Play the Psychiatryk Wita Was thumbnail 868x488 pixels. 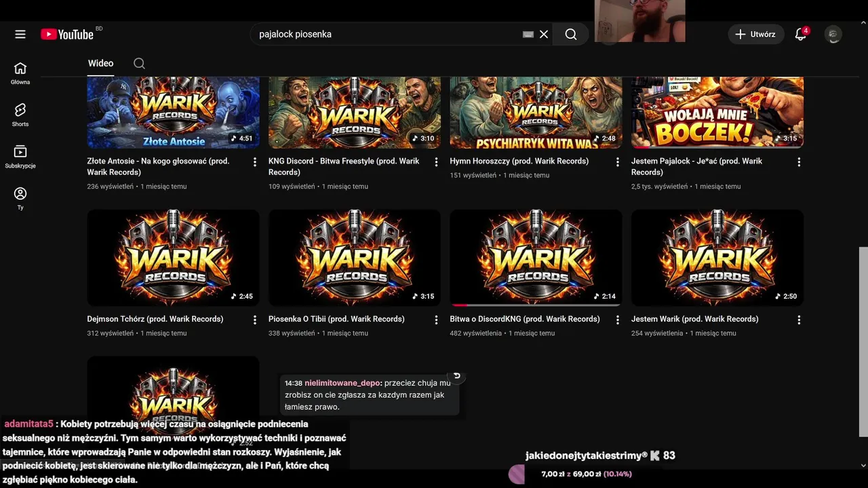536,113
